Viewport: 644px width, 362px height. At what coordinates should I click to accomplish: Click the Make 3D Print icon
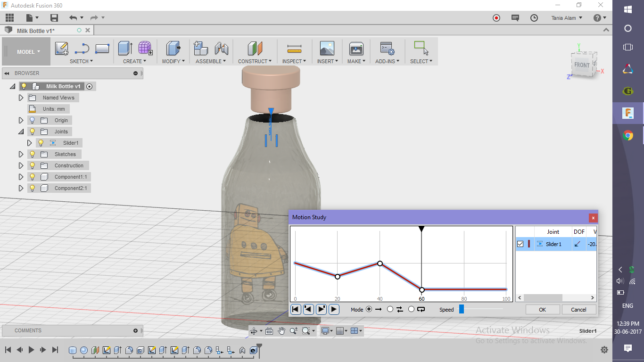click(x=356, y=49)
